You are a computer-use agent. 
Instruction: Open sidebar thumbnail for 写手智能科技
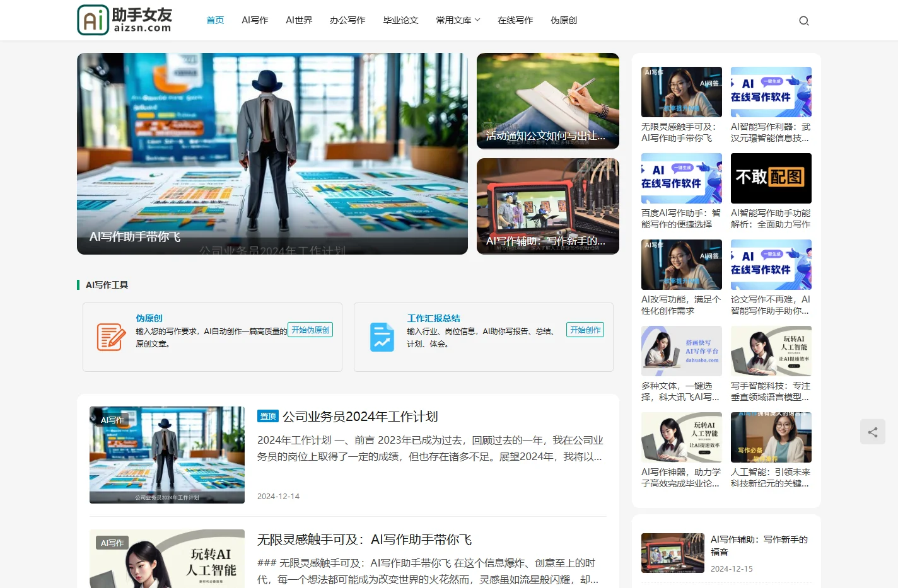tap(771, 351)
